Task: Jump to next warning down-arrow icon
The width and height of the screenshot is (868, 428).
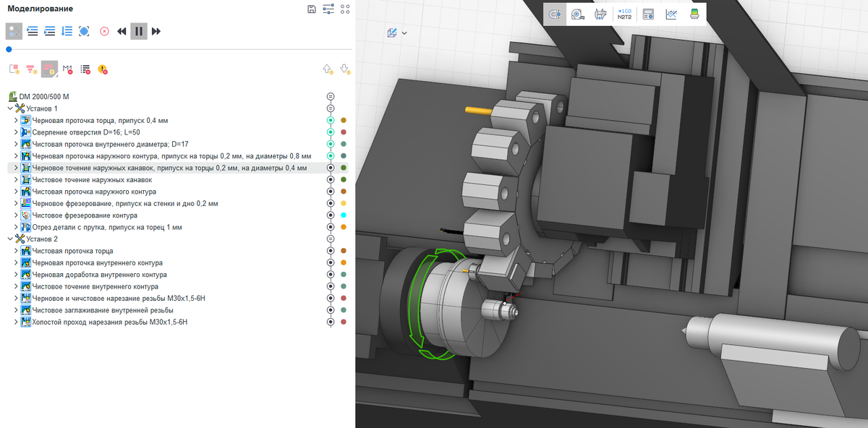Action: 345,69
